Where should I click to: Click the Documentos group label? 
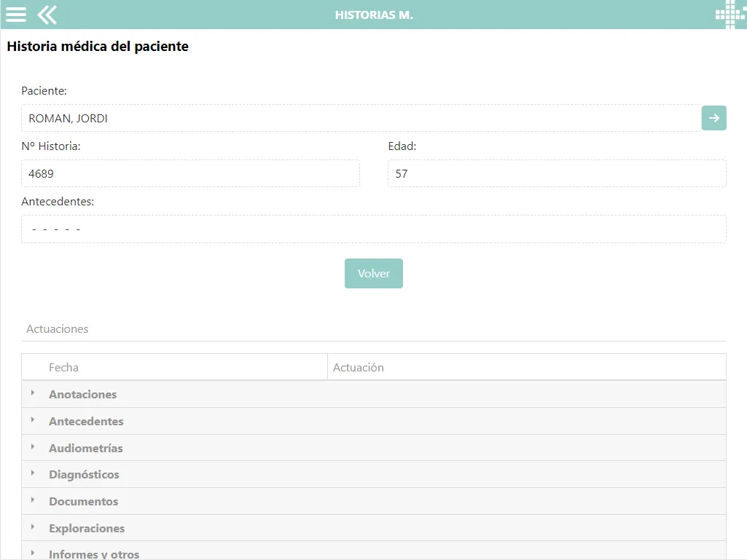(x=83, y=502)
